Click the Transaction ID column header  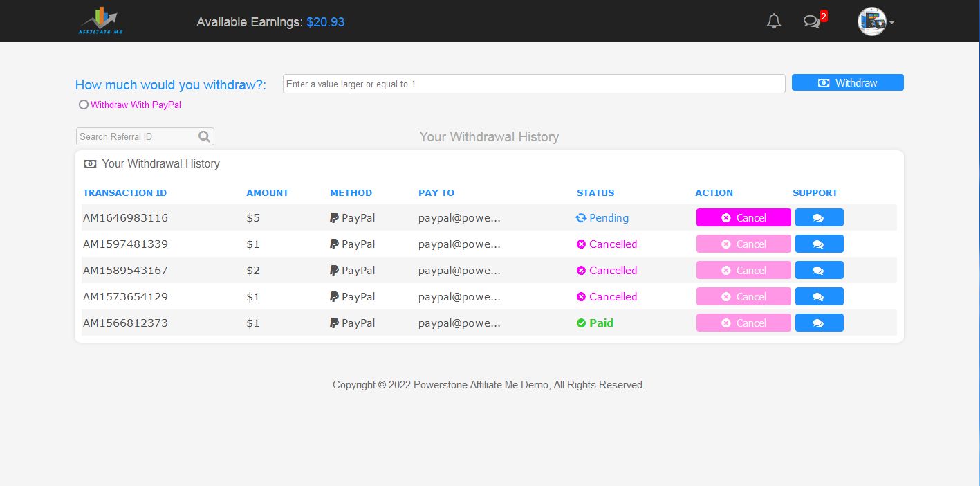pyautogui.click(x=124, y=192)
